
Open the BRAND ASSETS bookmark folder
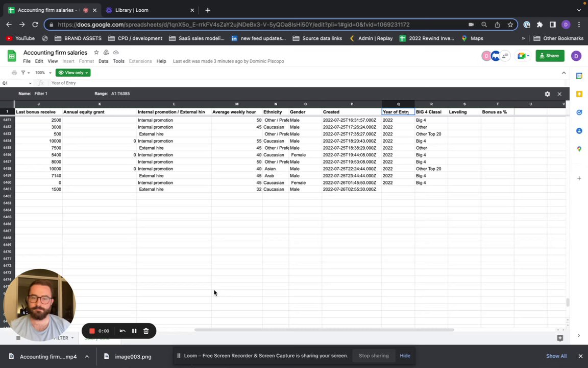click(78, 38)
